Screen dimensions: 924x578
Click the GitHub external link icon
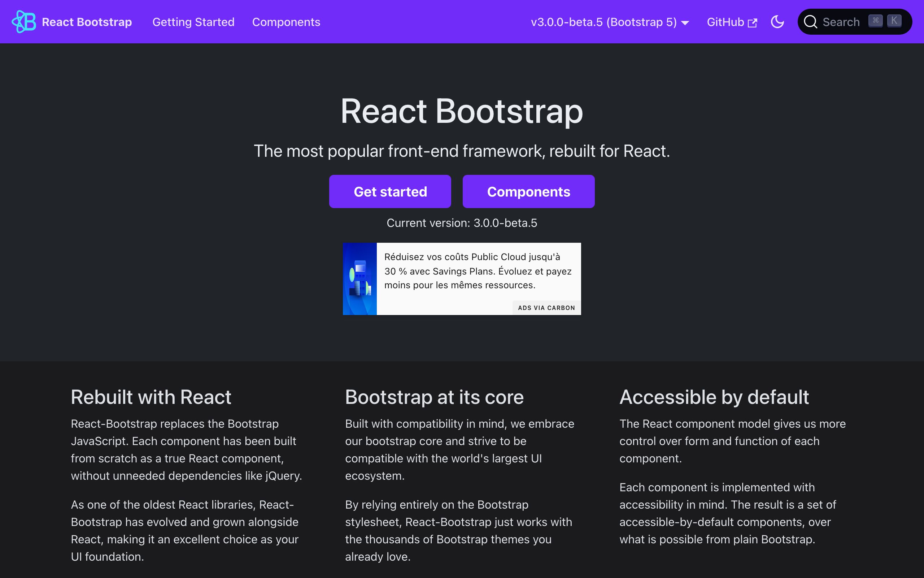pos(752,23)
